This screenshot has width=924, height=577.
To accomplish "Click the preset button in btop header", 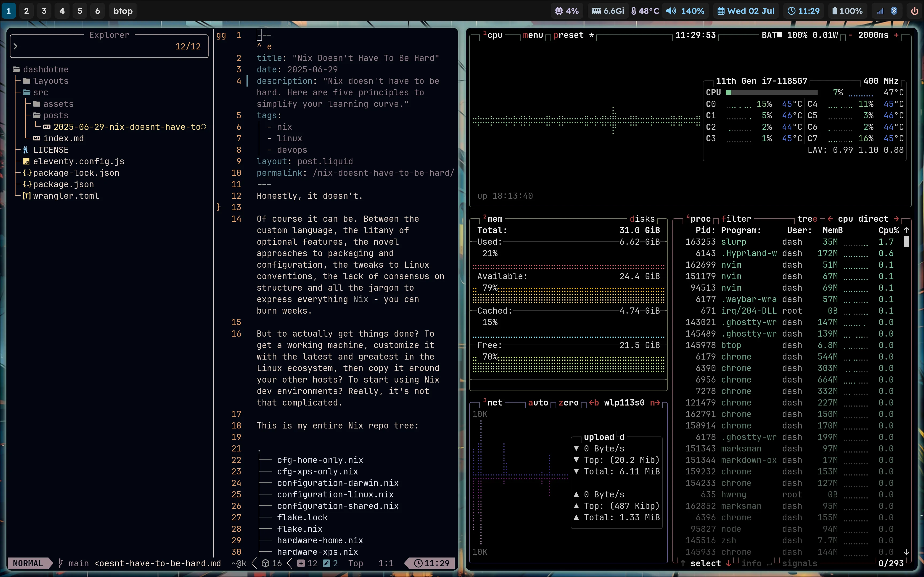I will pos(568,35).
